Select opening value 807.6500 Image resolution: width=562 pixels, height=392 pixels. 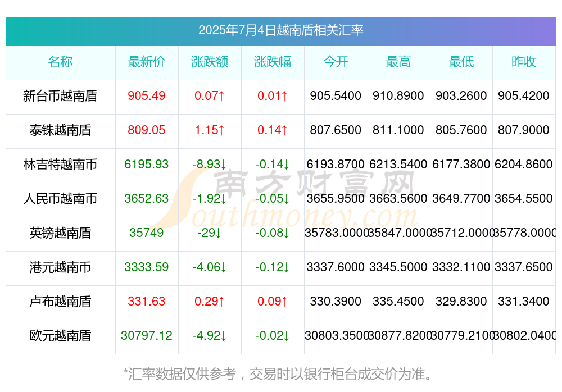pyautogui.click(x=336, y=130)
